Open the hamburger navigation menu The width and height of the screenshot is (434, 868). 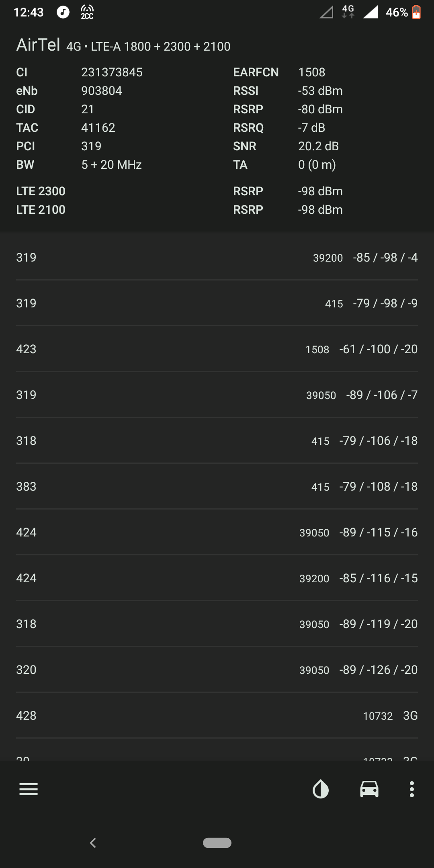pos(28,789)
